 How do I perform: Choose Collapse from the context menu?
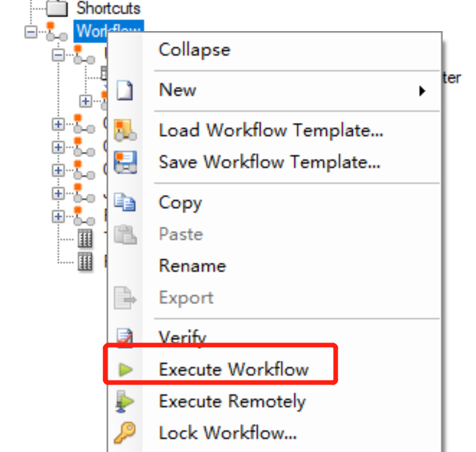195,50
